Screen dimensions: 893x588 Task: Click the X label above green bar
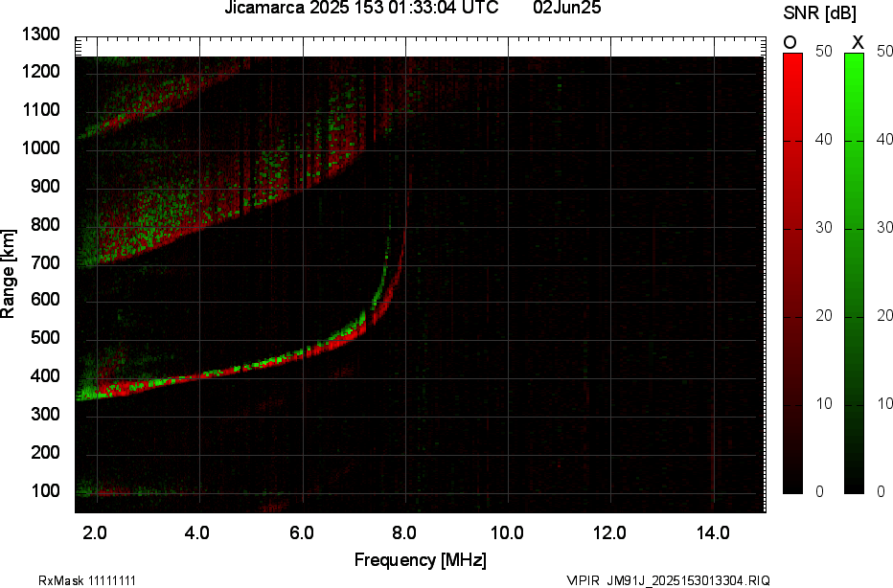pyautogui.click(x=857, y=42)
